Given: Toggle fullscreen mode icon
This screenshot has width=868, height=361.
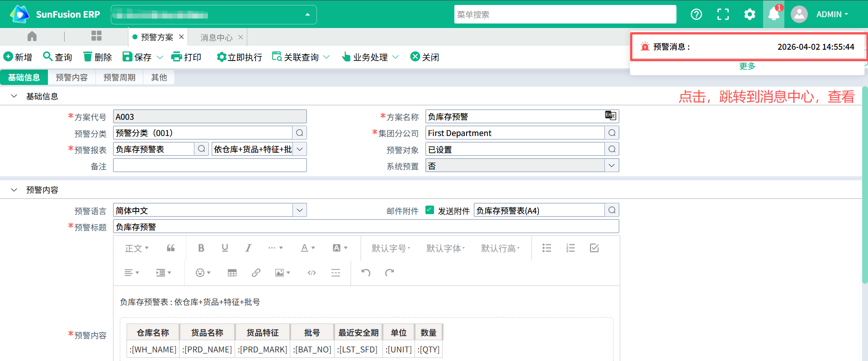Looking at the screenshot, I should point(723,14).
